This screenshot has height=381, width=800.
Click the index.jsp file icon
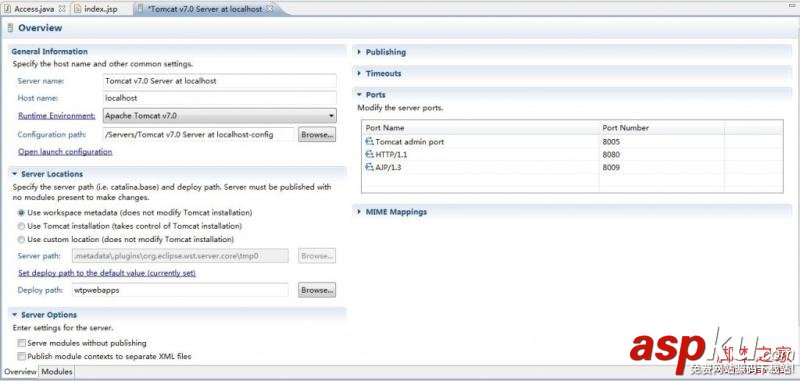(77, 9)
